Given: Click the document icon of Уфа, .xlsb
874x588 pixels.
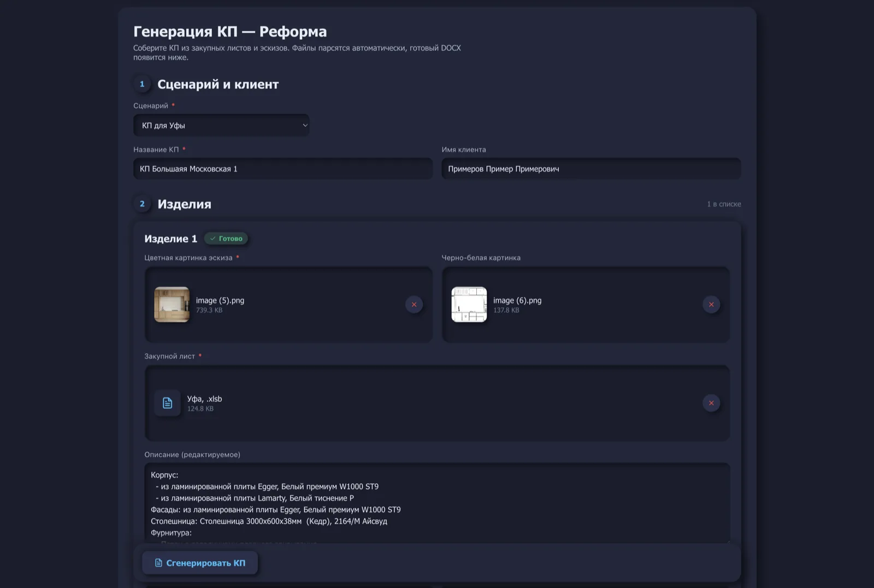Looking at the screenshot, I should coord(167,403).
